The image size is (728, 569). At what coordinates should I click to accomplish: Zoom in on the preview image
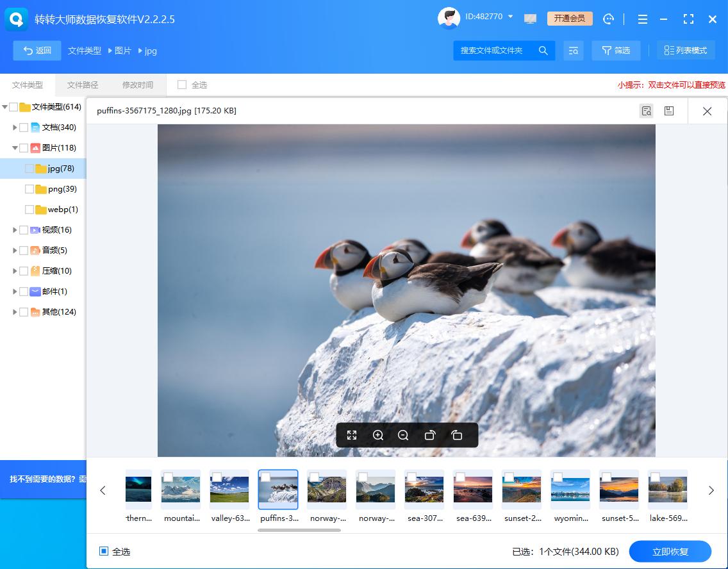(x=378, y=436)
